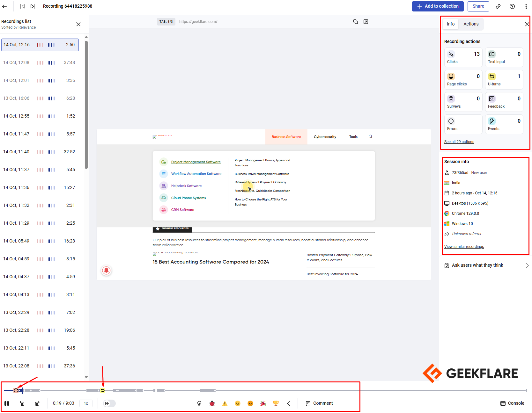Open the Feedback card
This screenshot has height=413, width=532.
coord(504,102)
